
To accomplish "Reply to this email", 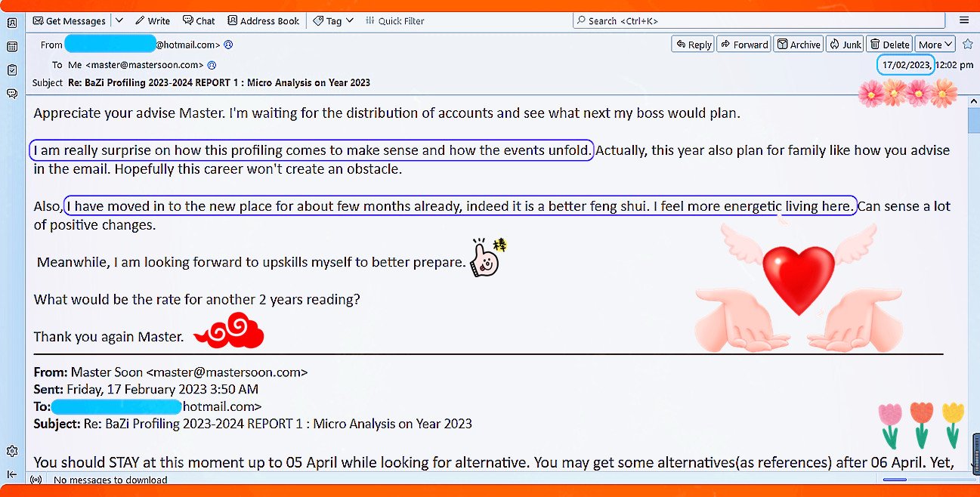I will point(693,45).
